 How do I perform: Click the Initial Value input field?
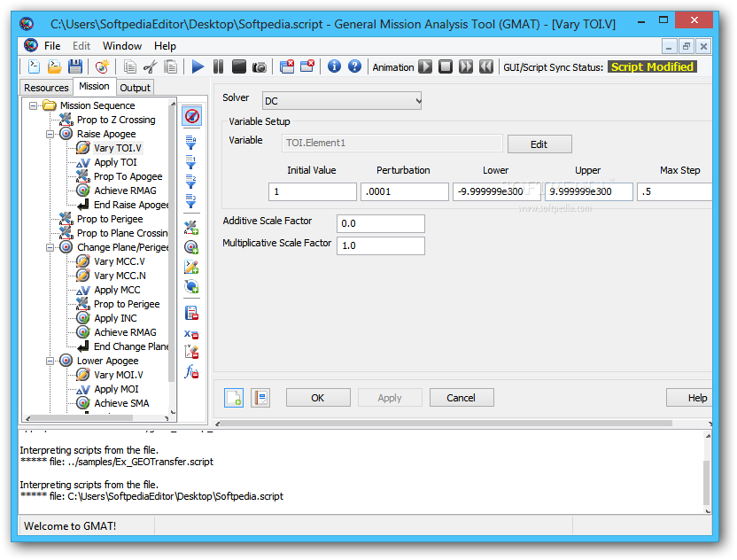(313, 192)
